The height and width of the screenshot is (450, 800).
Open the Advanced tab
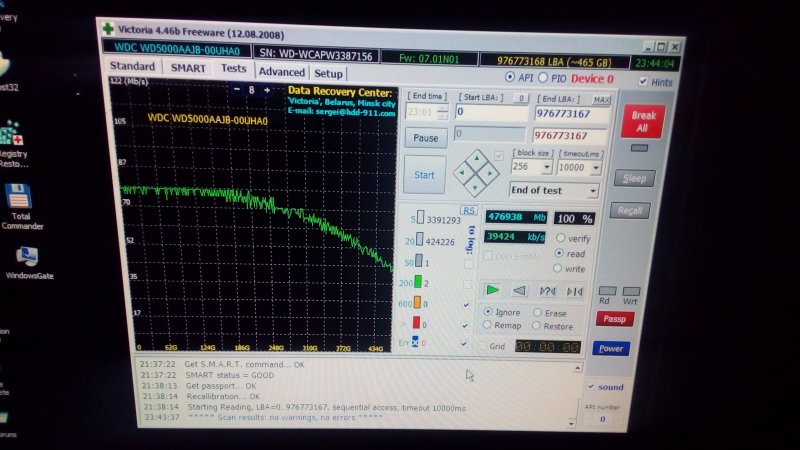[x=281, y=72]
